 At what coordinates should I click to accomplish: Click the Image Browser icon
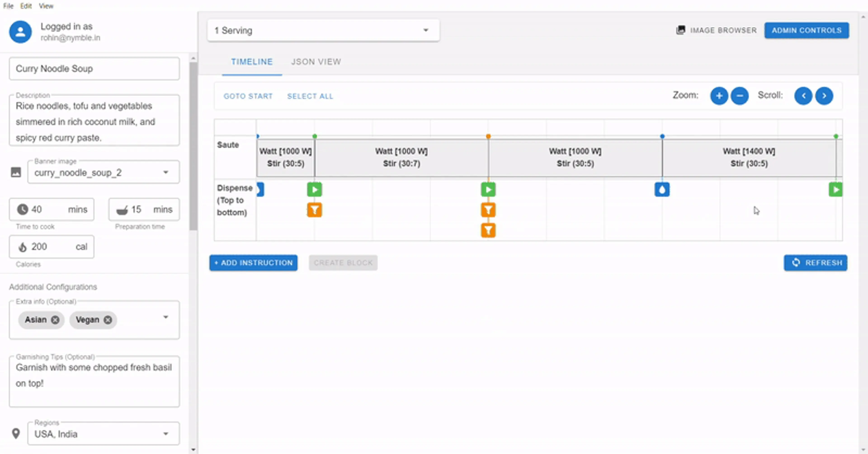[680, 30]
